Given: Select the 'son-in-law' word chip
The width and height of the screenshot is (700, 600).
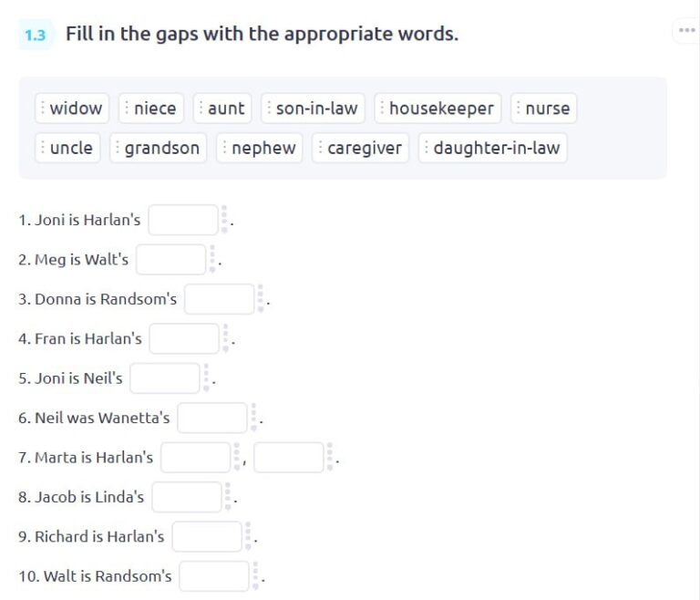Looking at the screenshot, I should 313,109.
